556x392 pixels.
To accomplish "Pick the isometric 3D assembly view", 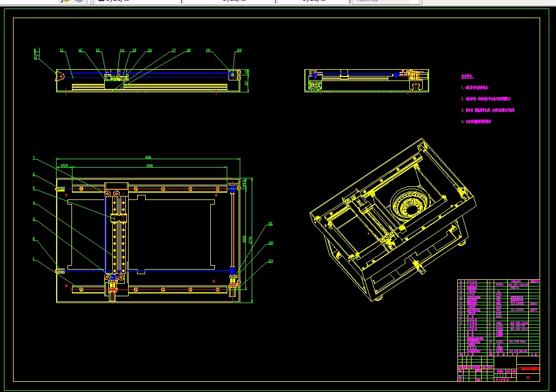I will 393,220.
